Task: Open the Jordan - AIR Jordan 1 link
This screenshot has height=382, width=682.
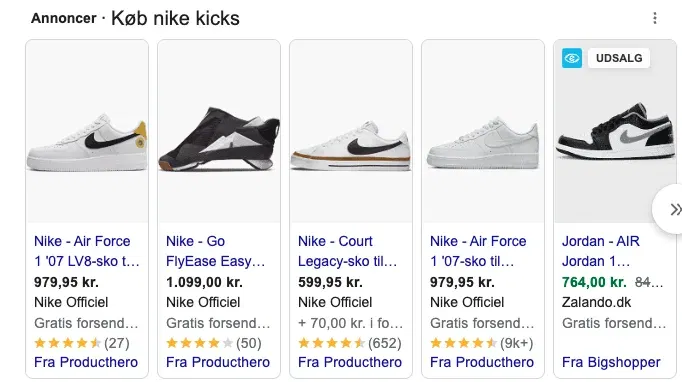Action: (600, 251)
